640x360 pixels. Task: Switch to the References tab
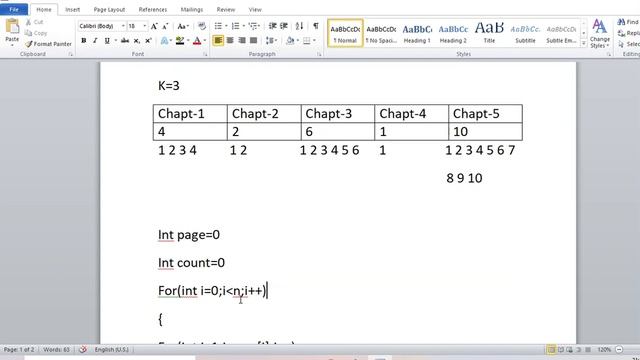153,9
